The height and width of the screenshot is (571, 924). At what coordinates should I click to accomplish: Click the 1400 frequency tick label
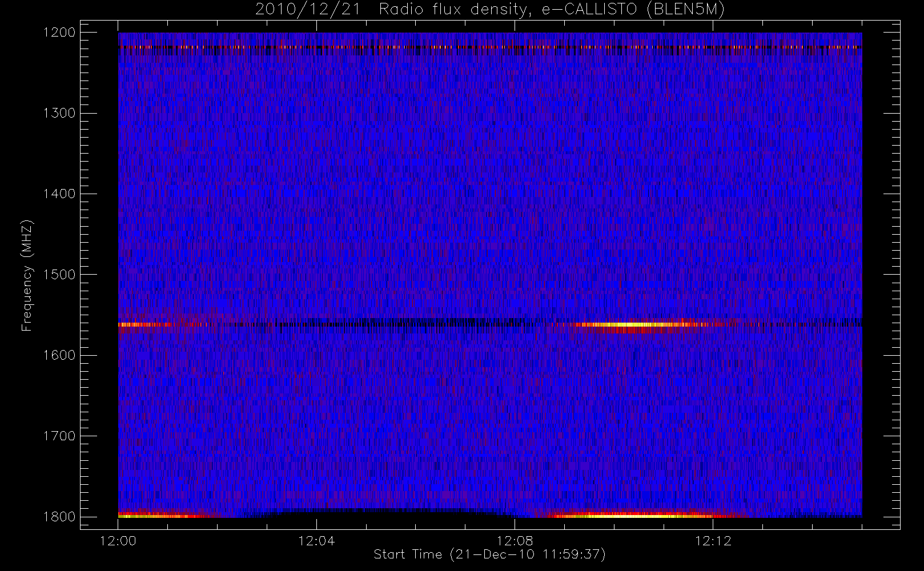coord(59,194)
